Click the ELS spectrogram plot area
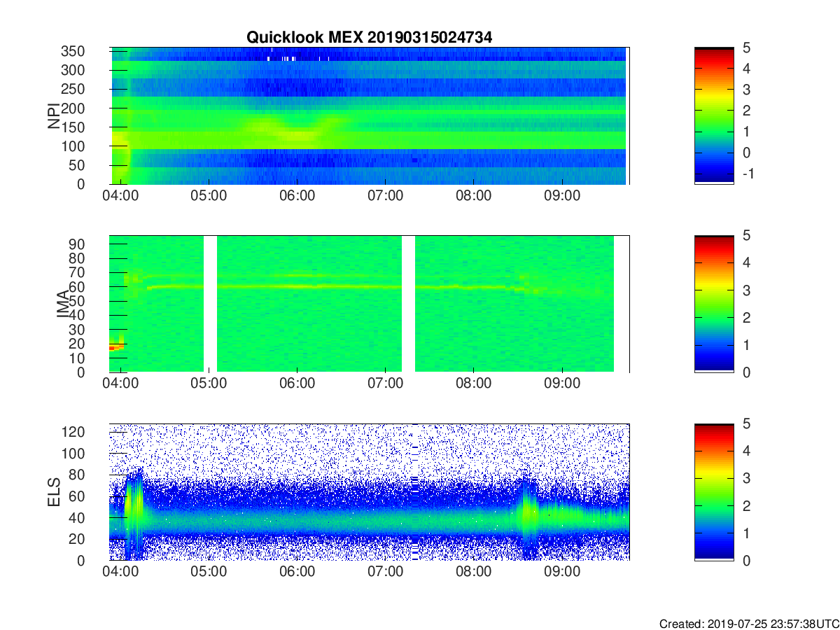This screenshot has width=840, height=630. pos(370,491)
